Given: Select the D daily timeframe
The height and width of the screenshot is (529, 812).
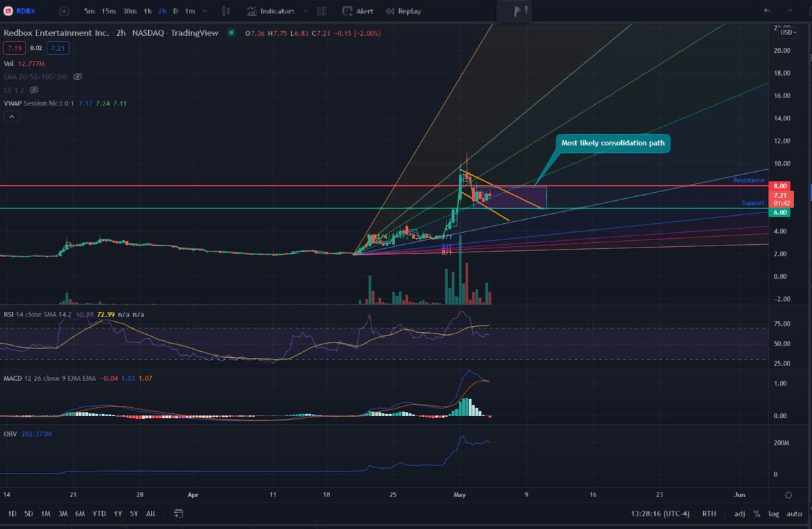Looking at the screenshot, I should pos(176,11).
